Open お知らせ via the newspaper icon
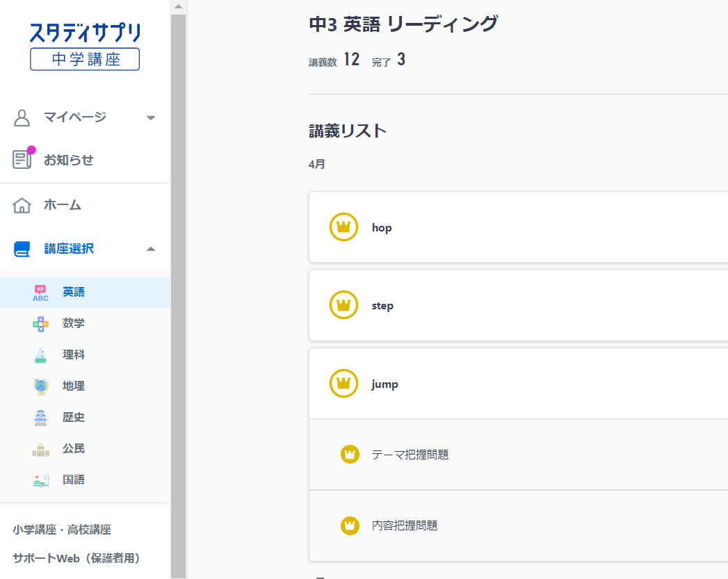The image size is (728, 579). [22, 158]
